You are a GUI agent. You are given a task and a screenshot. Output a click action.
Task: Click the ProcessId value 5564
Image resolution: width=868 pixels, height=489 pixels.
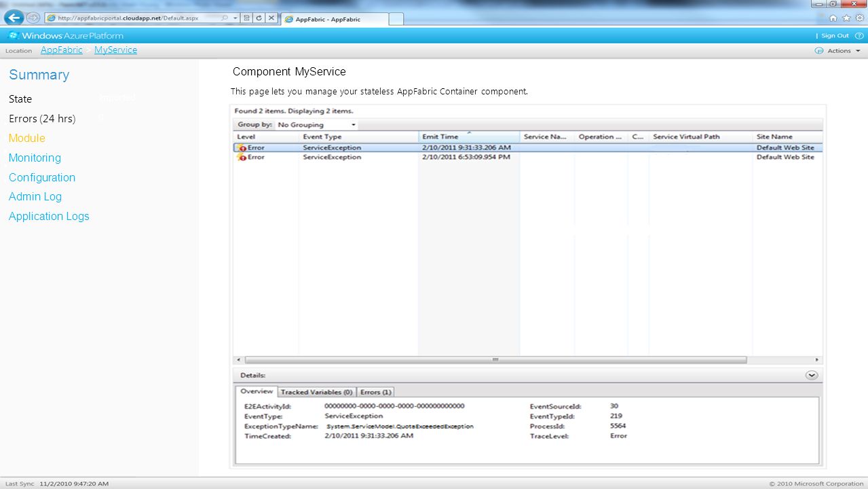618,426
